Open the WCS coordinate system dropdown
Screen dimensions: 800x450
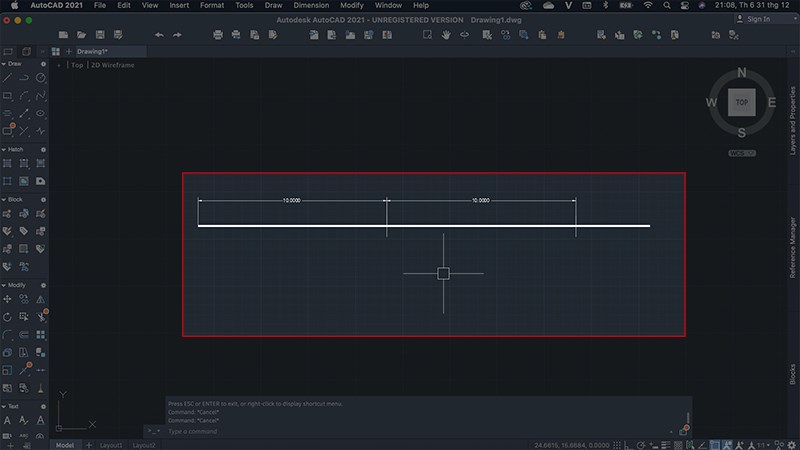[741, 154]
